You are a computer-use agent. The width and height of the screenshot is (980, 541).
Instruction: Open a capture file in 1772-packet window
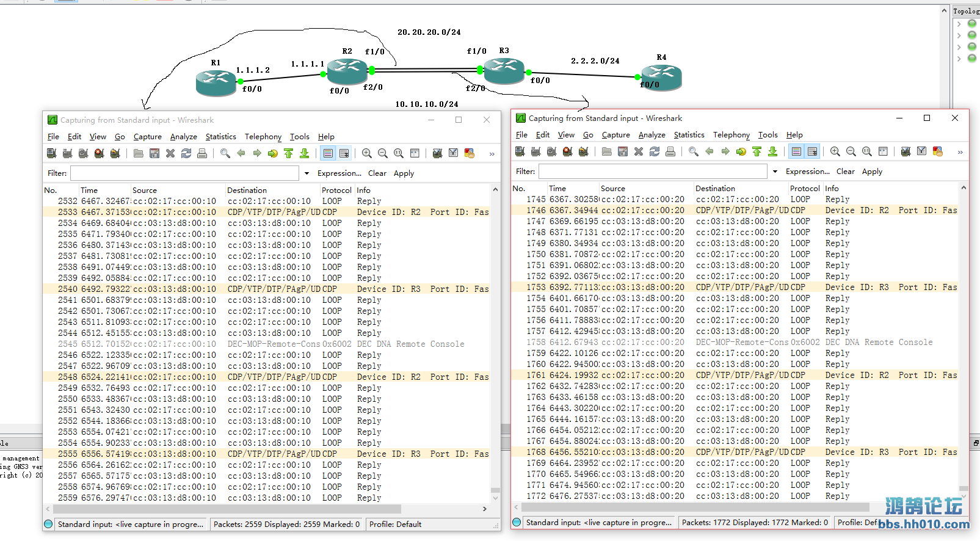(607, 151)
